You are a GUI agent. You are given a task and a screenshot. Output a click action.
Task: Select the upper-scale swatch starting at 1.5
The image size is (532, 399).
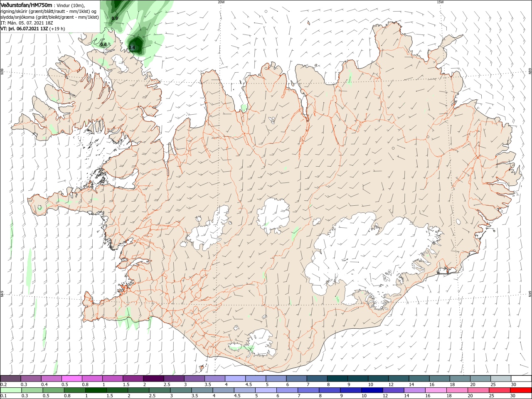[x=133, y=379]
